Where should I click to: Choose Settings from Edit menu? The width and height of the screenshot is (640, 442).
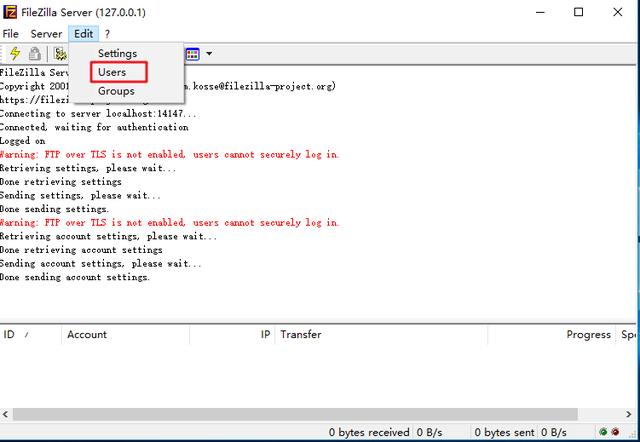point(118,53)
